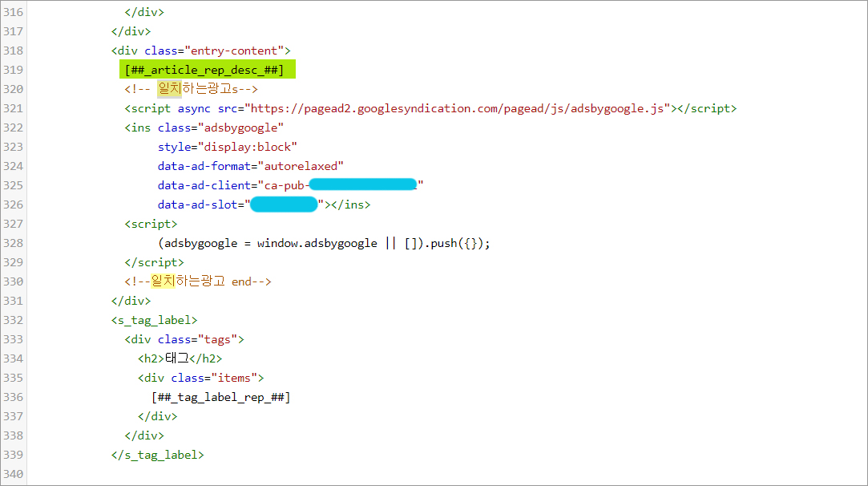Screen dimensions: 868x486
Task: Click the closing </div> on line 317
Action: pyautogui.click(x=131, y=31)
